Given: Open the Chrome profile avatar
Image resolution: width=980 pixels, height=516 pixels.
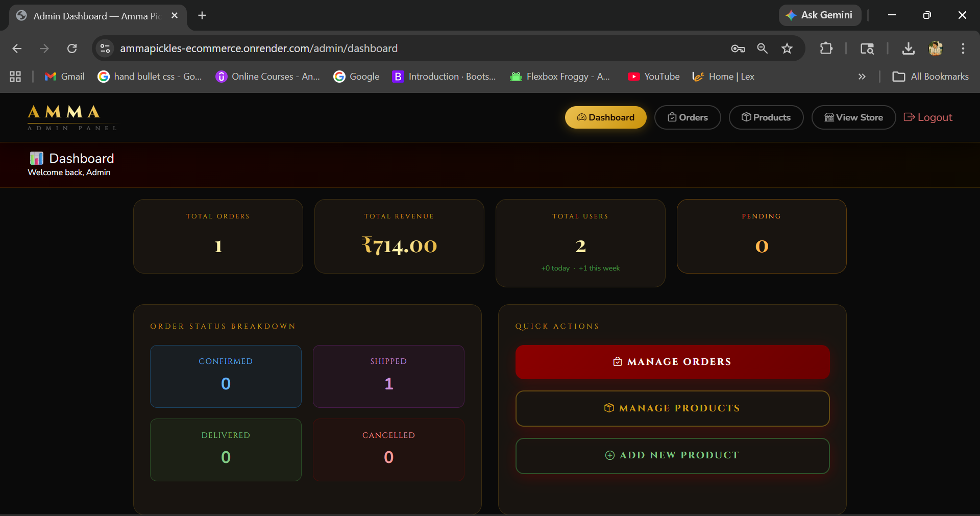Looking at the screenshot, I should tap(935, 48).
